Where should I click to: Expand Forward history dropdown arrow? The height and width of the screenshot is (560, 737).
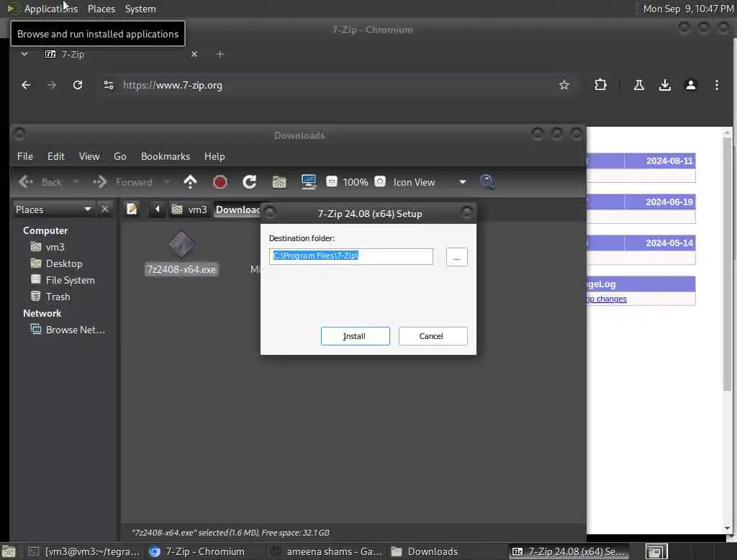pyautogui.click(x=166, y=182)
